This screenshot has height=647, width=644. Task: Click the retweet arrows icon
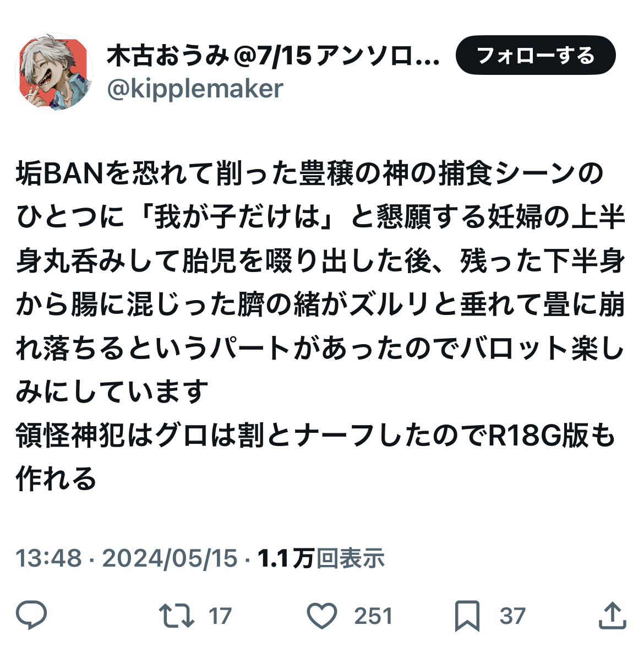pyautogui.click(x=177, y=616)
